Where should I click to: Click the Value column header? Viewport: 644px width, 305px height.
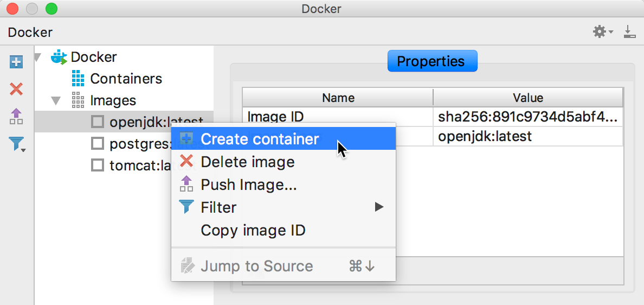tap(528, 98)
